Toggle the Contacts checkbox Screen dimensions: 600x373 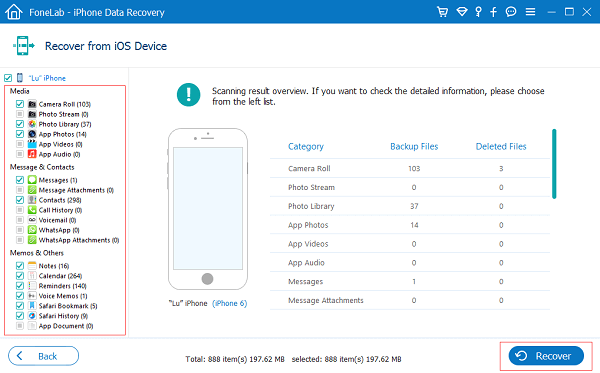point(20,200)
